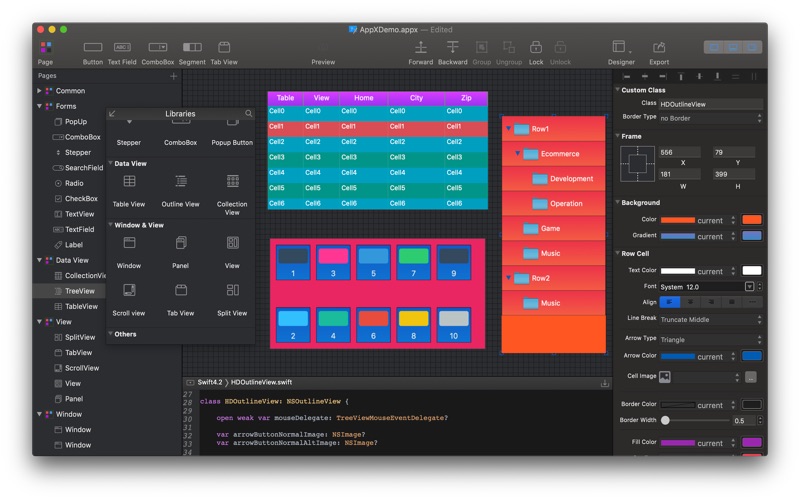The width and height of the screenshot is (800, 500).
Task: Select the SearchField page item
Action: [x=78, y=168]
